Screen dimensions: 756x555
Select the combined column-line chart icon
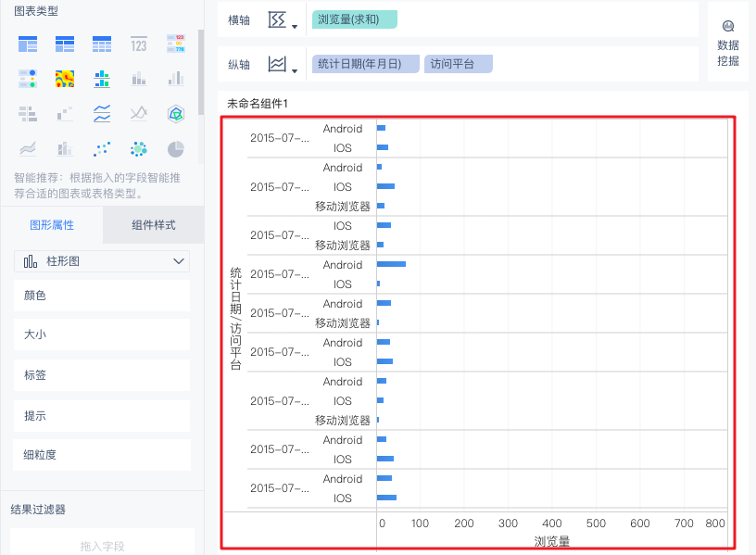pyautogui.click(x=65, y=149)
